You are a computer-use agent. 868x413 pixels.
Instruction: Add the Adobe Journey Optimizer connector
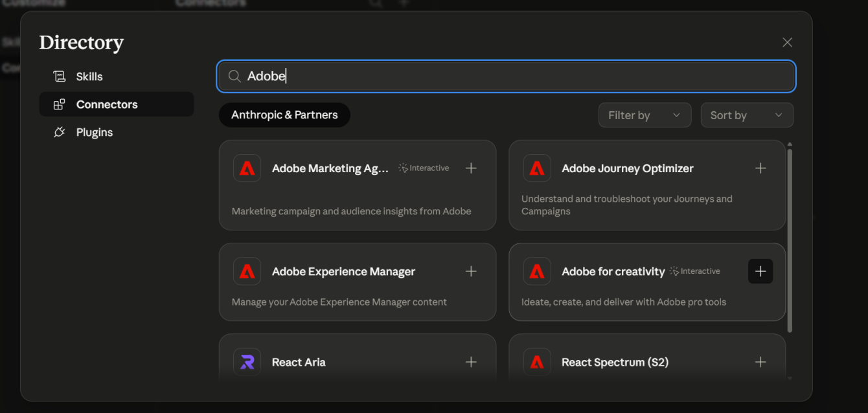(x=760, y=168)
